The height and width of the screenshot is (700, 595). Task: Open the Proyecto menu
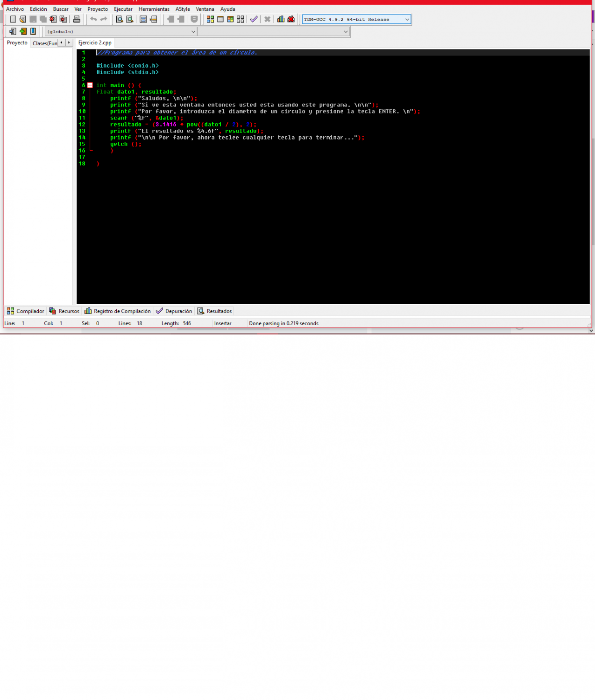(98, 9)
